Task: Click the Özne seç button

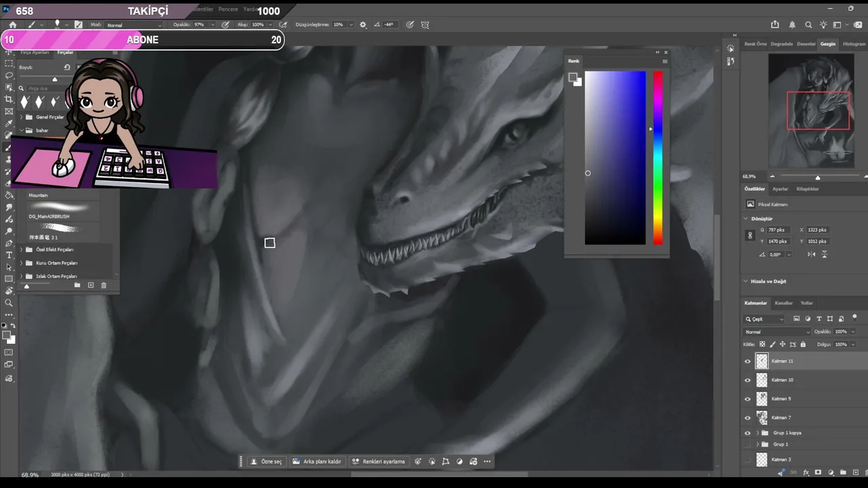Action: click(x=266, y=462)
